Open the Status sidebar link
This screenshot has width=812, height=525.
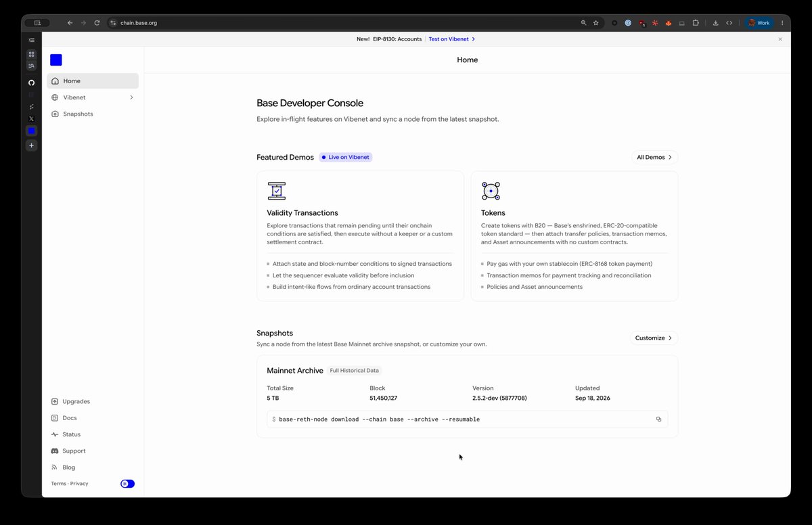pos(66,434)
